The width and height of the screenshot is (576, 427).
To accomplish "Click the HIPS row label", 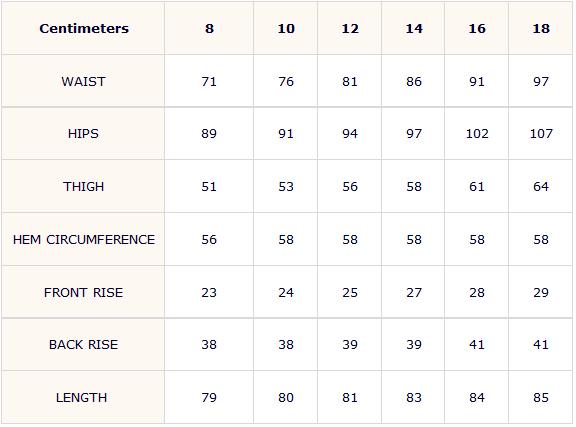I will click(83, 134).
